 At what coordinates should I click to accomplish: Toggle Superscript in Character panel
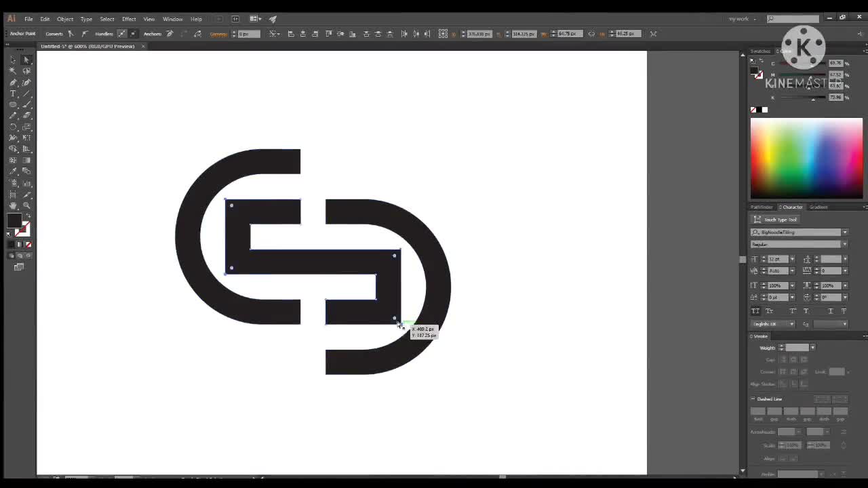(793, 311)
